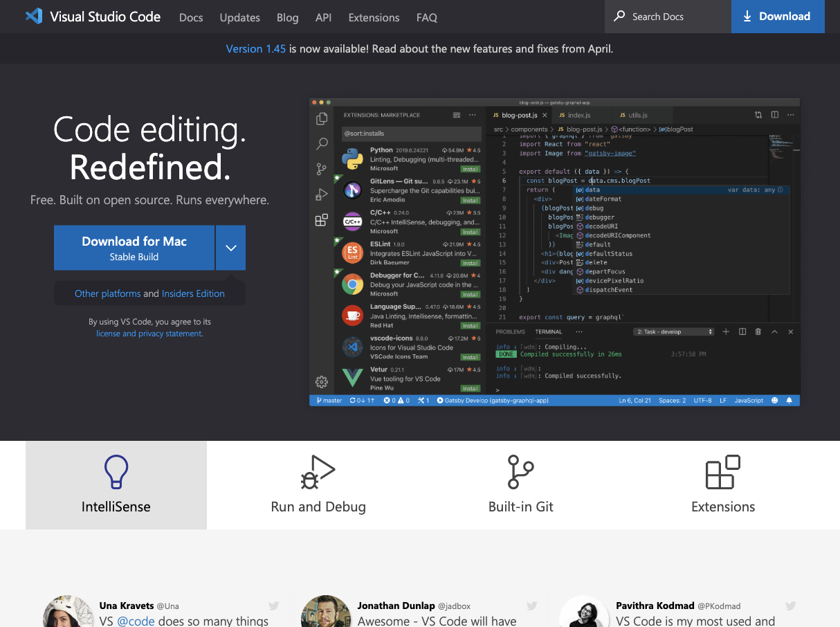
Task: Click the C/C++ extension icon
Action: coord(353,221)
